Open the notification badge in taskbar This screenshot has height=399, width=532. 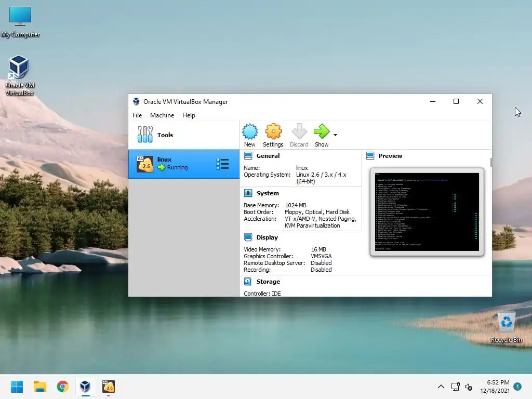(x=517, y=387)
